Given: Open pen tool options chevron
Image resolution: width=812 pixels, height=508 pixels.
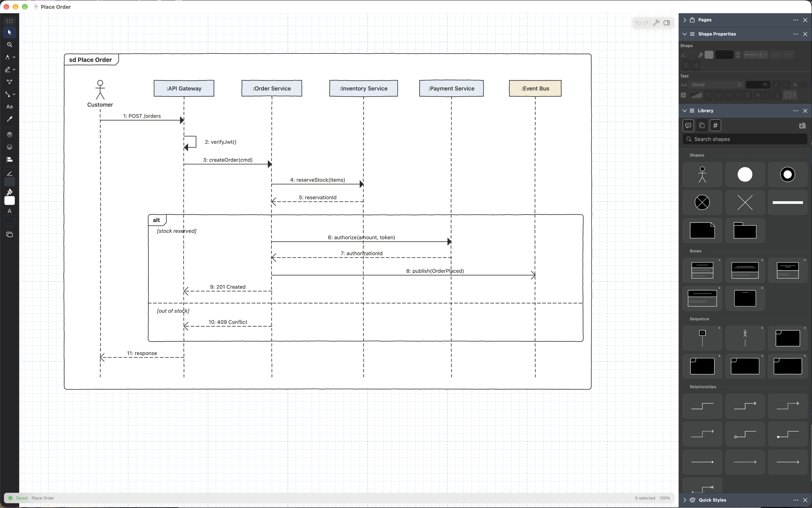Looking at the screenshot, I should (x=14, y=58).
